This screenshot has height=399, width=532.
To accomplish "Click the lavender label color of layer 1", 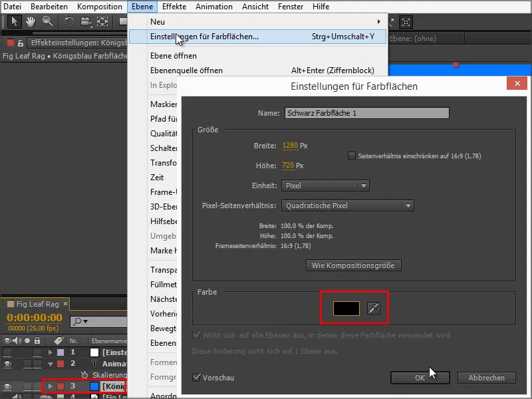I will [61, 352].
